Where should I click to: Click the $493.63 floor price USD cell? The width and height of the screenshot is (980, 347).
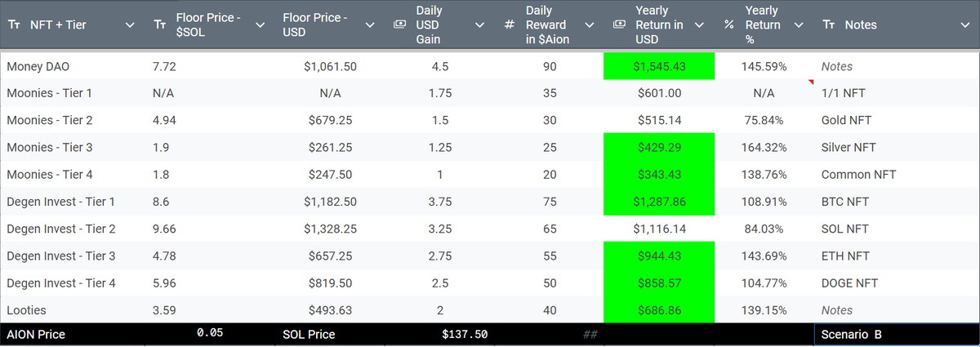pos(330,310)
